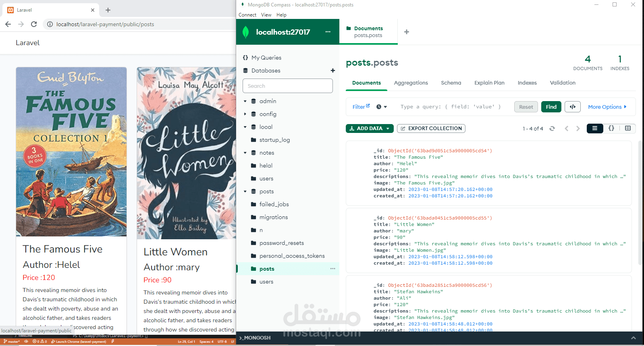Expand More Options in query bar

tap(607, 107)
